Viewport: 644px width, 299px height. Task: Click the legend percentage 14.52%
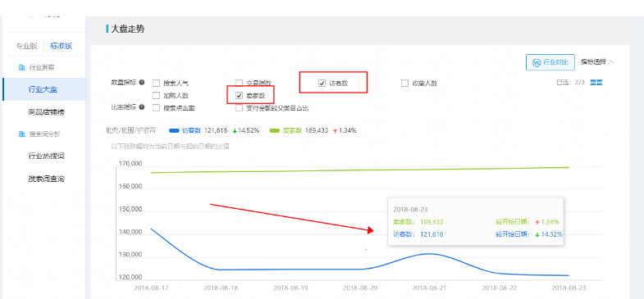pyautogui.click(x=248, y=130)
